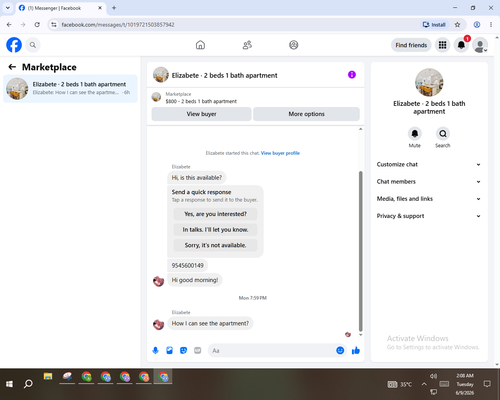Viewport: 500px width, 400px height.
Task: Click the sender avatar beside "Hi good morning!"
Action: click(159, 281)
